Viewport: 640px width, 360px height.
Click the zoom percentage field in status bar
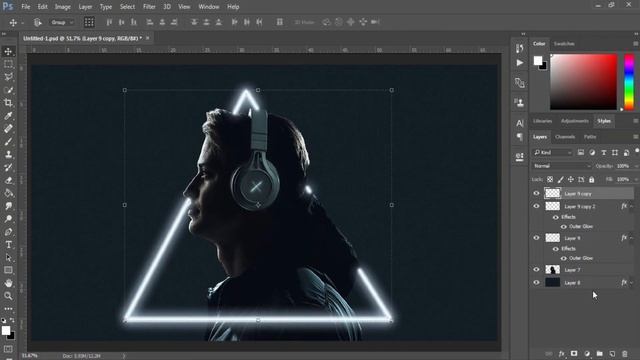pos(29,356)
